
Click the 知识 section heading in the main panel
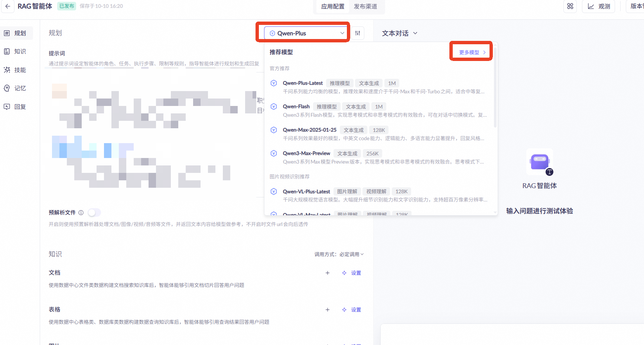[x=55, y=254]
